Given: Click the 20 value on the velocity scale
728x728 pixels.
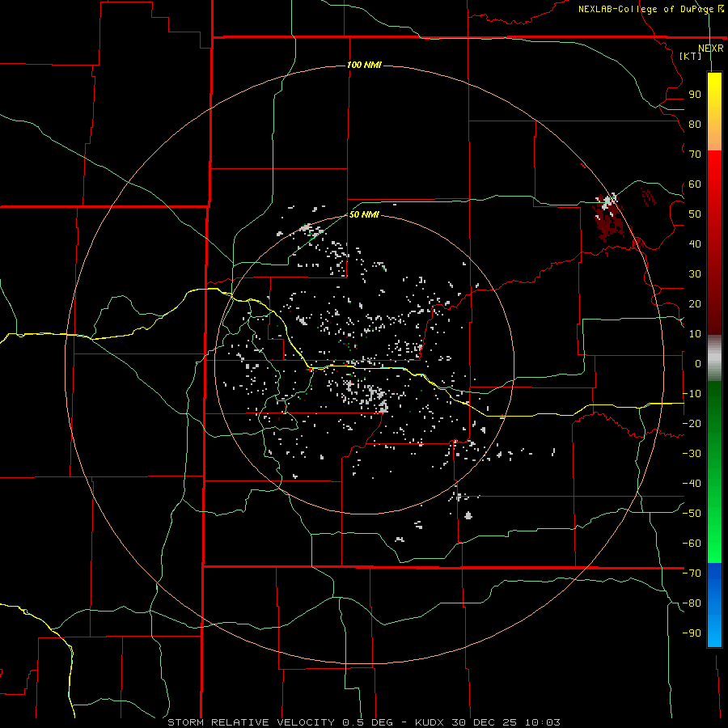Looking at the screenshot, I should coord(695,304).
